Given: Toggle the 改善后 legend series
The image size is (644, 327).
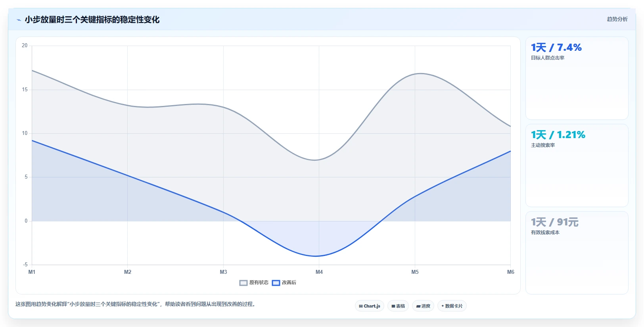Looking at the screenshot, I should (284, 283).
